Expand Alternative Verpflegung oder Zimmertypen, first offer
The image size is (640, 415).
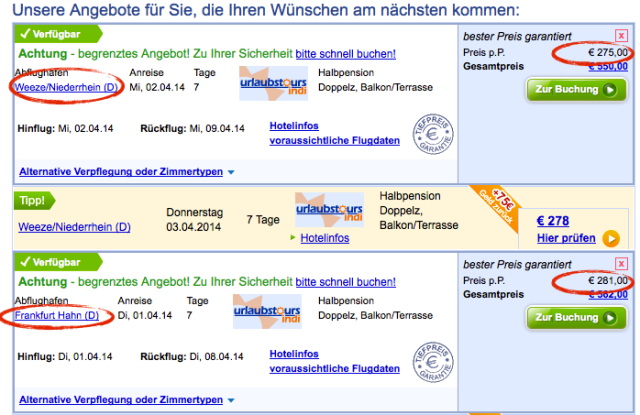pyautogui.click(x=127, y=171)
